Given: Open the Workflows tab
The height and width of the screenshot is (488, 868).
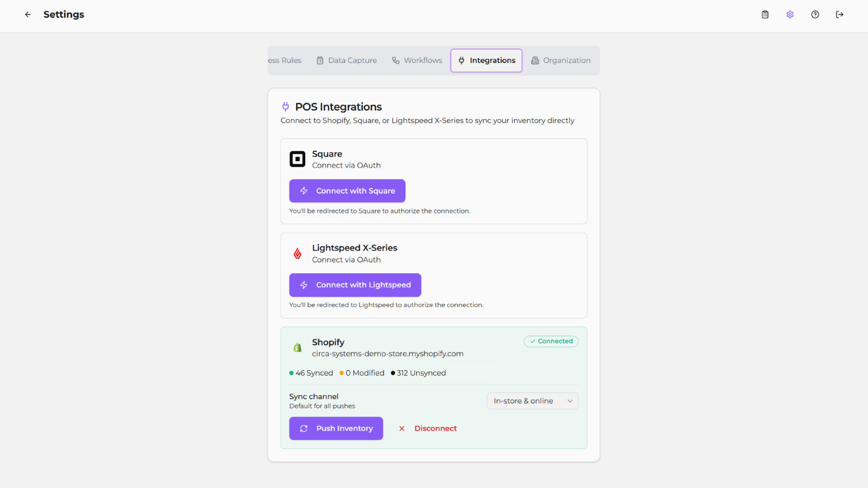Looking at the screenshot, I should pos(417,60).
